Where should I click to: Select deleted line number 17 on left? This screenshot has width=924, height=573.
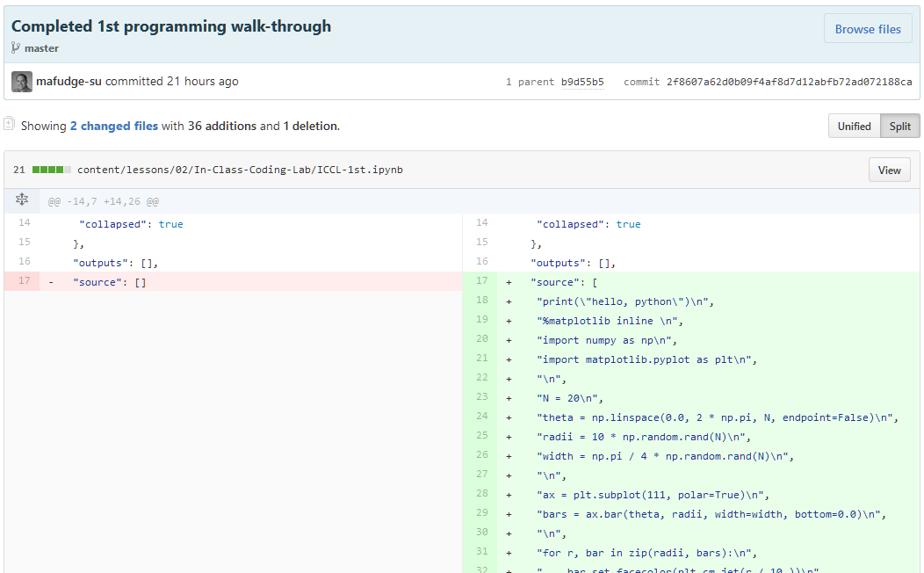pyautogui.click(x=23, y=281)
